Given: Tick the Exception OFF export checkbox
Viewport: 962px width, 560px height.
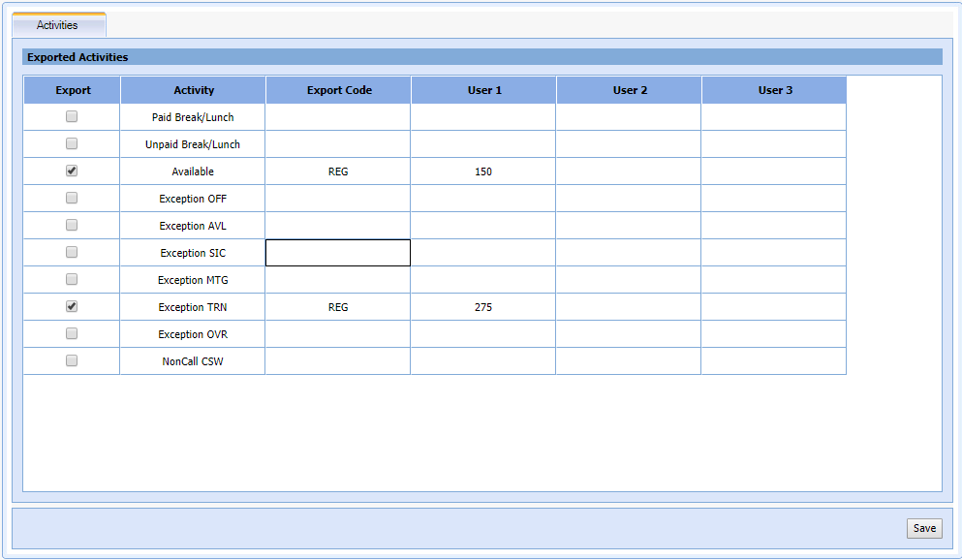Looking at the screenshot, I should 72,198.
